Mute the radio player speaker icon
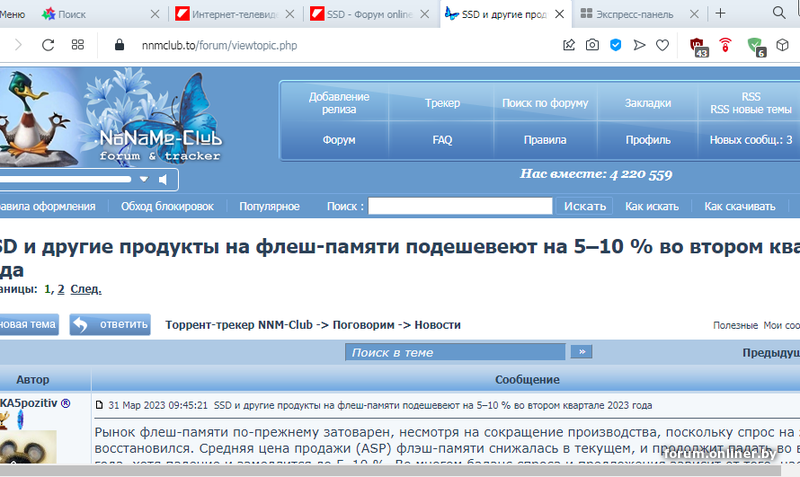This screenshot has width=800, height=477. coord(163,180)
